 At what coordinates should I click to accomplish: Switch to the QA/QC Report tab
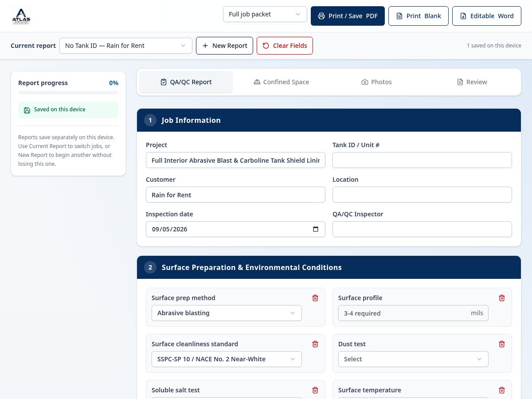click(186, 82)
